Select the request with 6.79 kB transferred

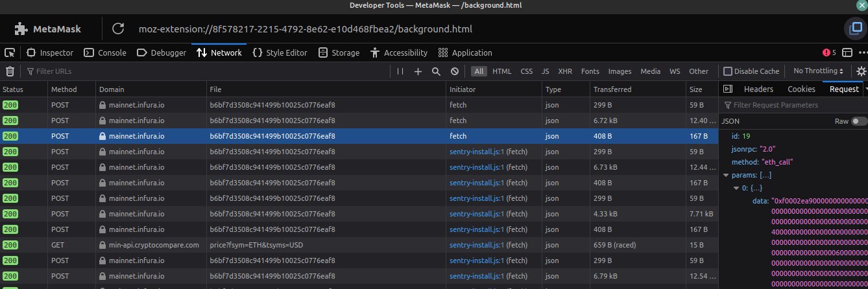pos(359,276)
